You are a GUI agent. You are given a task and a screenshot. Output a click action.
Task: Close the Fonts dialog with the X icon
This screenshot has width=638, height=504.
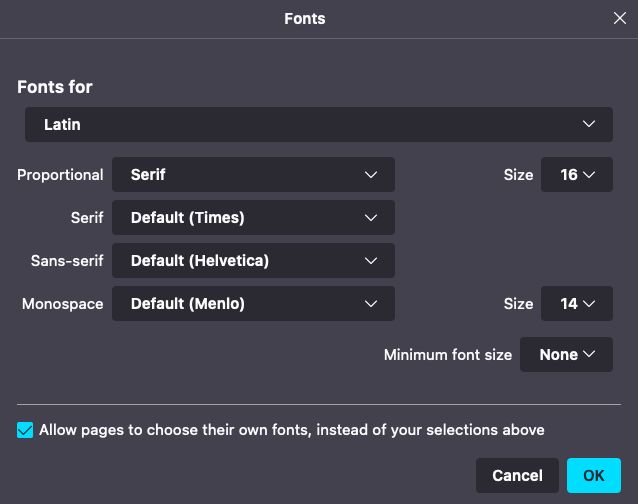(619, 18)
